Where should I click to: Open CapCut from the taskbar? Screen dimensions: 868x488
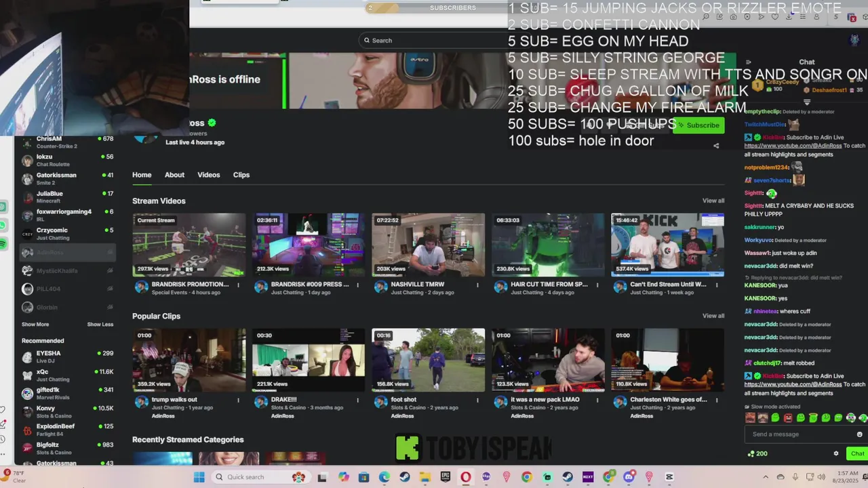click(669, 477)
